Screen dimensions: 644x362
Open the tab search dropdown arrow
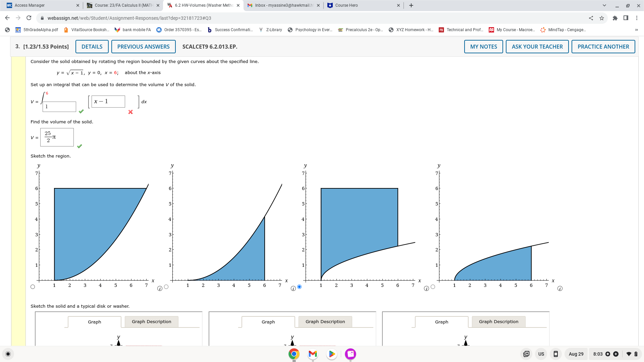point(604,5)
